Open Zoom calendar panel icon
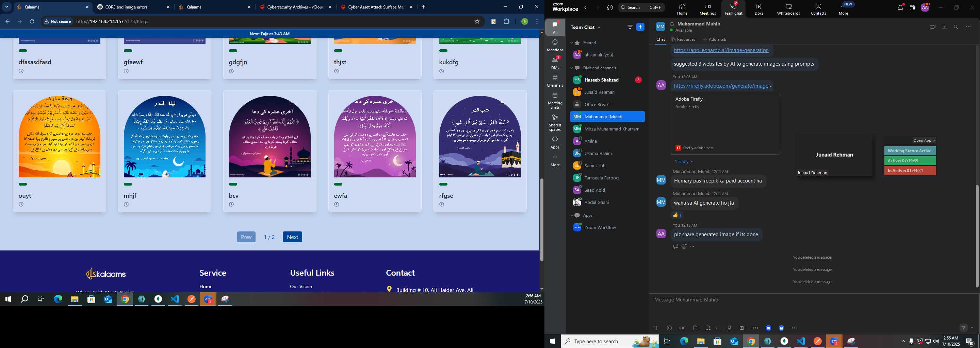The height and width of the screenshot is (348, 980). (x=912, y=7)
